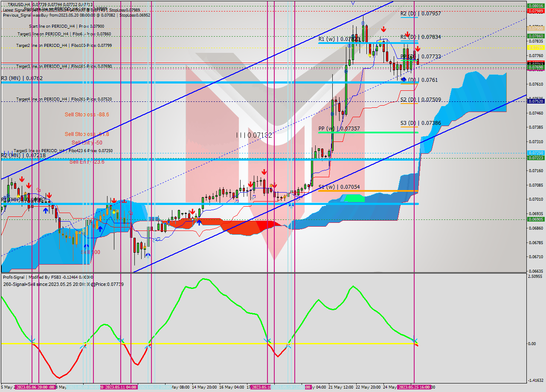Select the R2 (D) | 0.07957 pivot label

click(x=421, y=14)
